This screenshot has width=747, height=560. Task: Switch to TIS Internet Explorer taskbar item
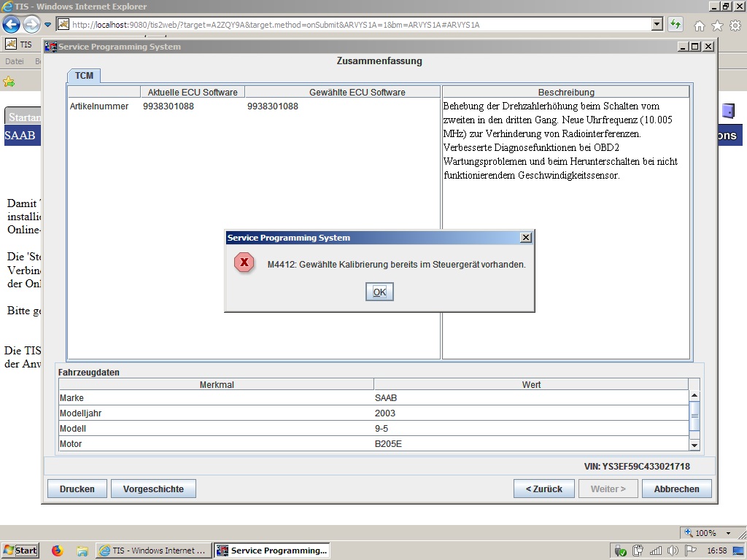(153, 551)
